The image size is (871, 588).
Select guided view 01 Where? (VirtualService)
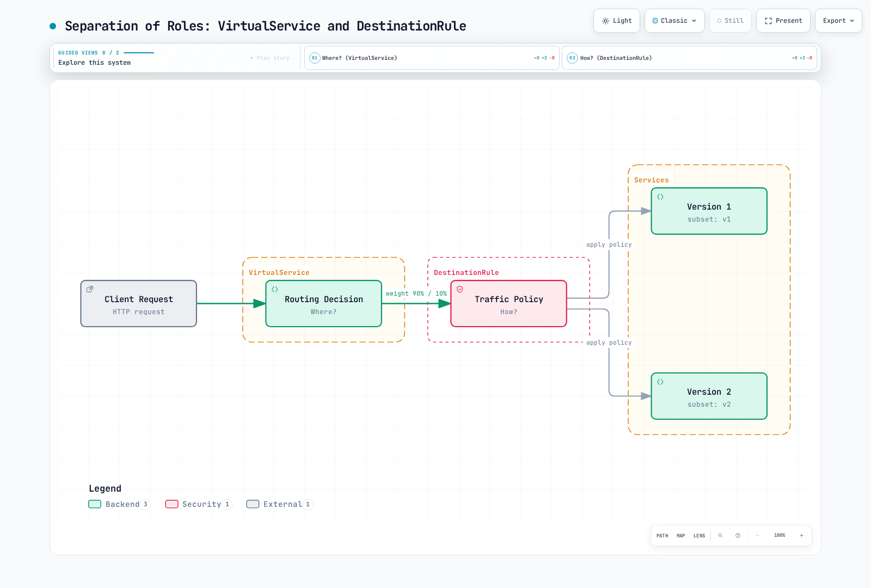[432, 58]
